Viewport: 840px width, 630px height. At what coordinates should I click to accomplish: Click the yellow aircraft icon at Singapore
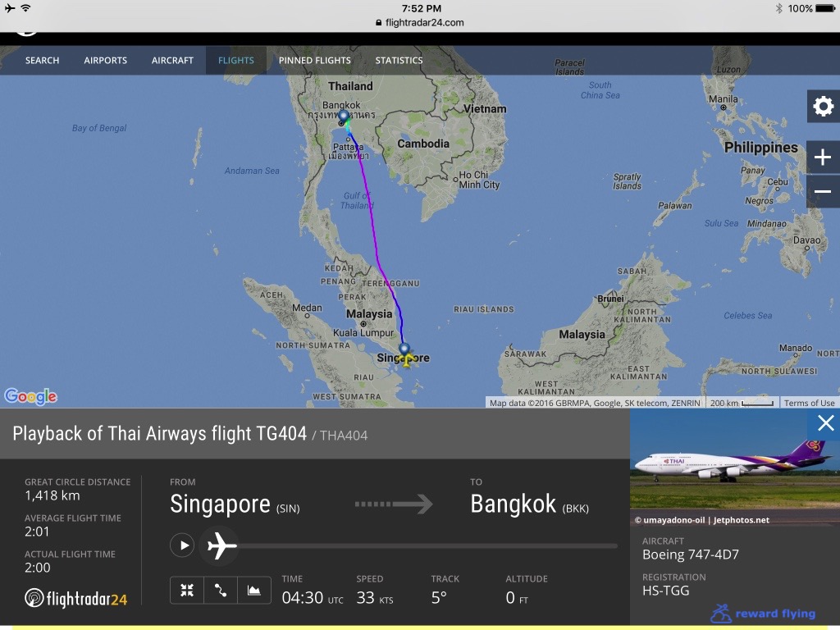pyautogui.click(x=407, y=359)
